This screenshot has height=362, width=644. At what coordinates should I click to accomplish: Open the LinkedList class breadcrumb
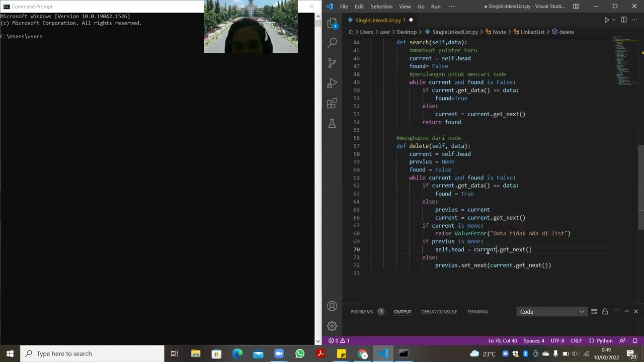tap(529, 32)
